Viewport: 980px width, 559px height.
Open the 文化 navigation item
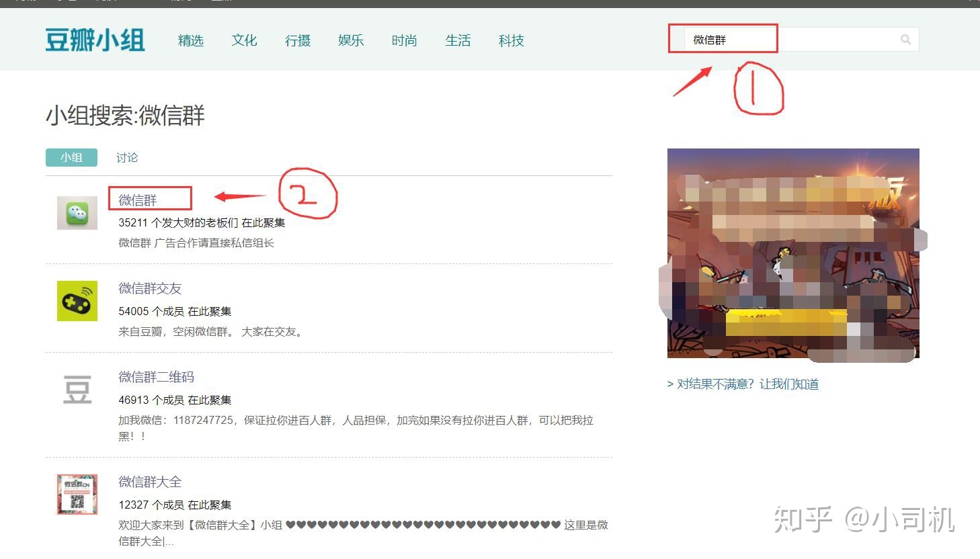(x=244, y=40)
